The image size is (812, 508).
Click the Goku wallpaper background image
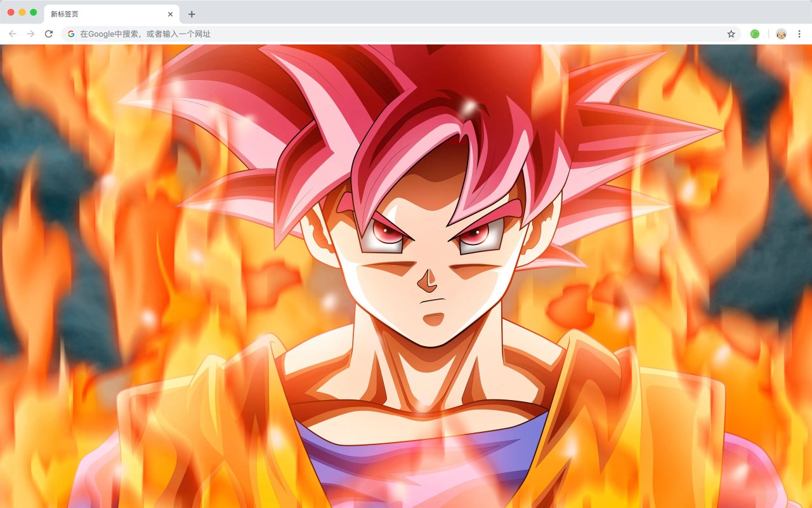click(x=406, y=276)
